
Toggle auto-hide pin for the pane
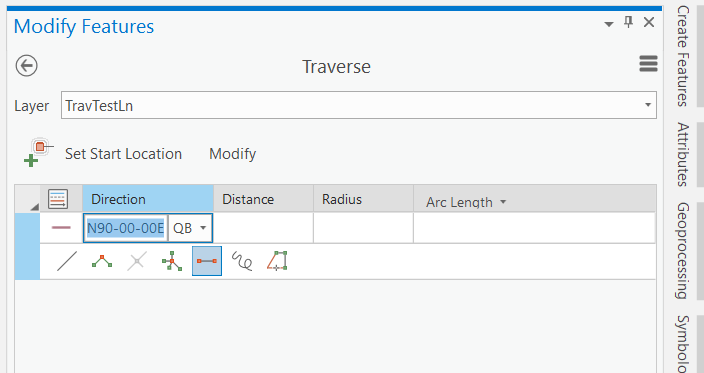(x=629, y=22)
